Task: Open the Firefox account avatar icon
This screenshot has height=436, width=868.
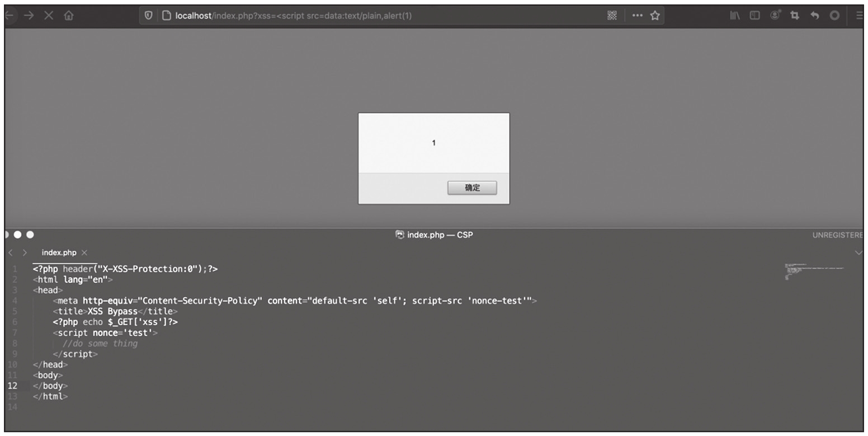Action: (x=775, y=16)
